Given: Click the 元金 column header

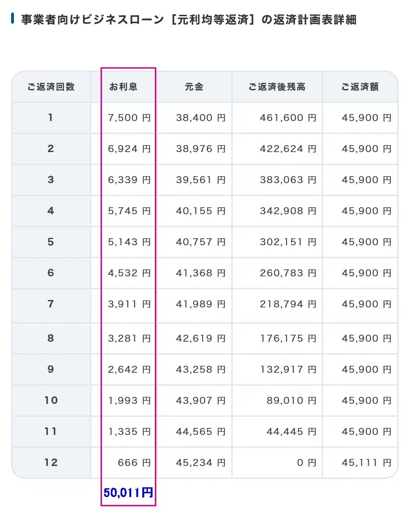Looking at the screenshot, I should pyautogui.click(x=194, y=87).
